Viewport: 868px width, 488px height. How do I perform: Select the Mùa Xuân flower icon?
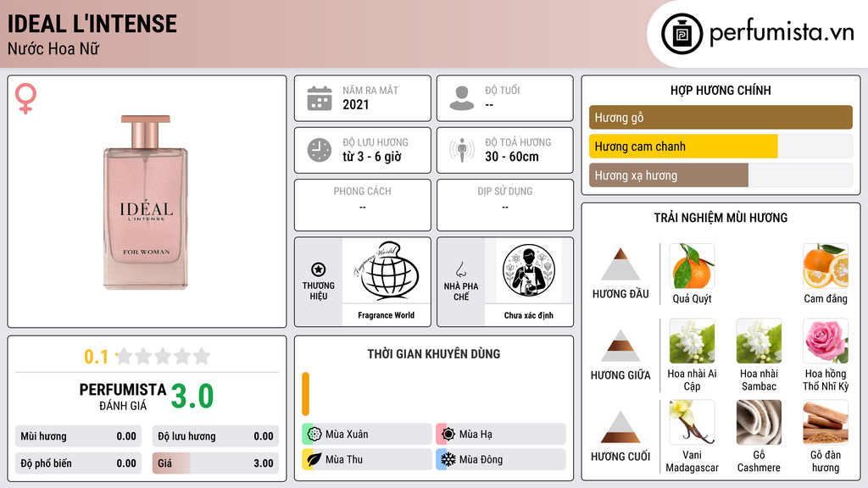pyautogui.click(x=314, y=435)
